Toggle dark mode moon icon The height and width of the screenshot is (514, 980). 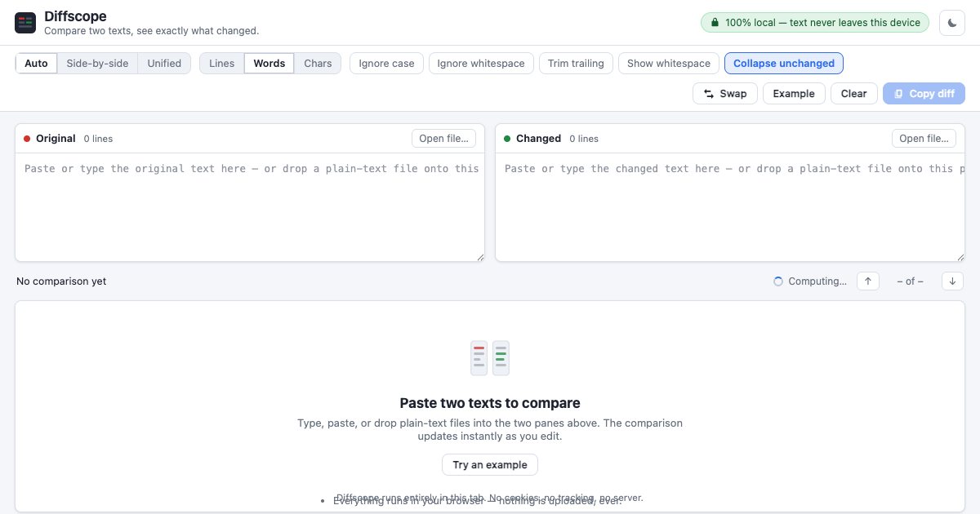pyautogui.click(x=952, y=23)
